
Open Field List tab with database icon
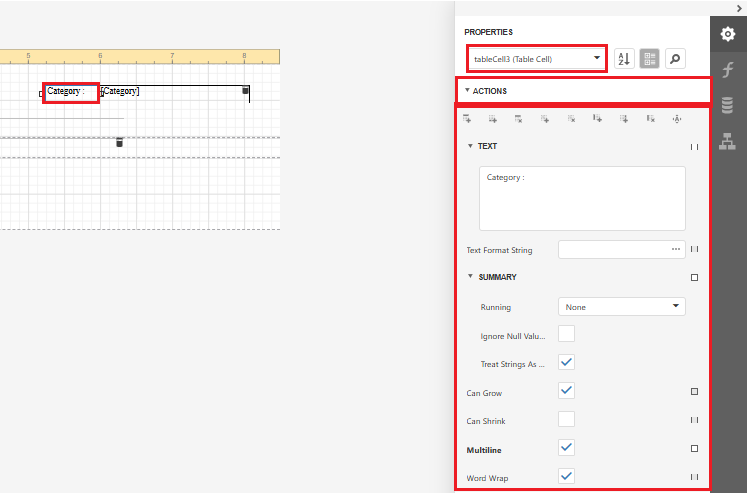click(x=727, y=105)
